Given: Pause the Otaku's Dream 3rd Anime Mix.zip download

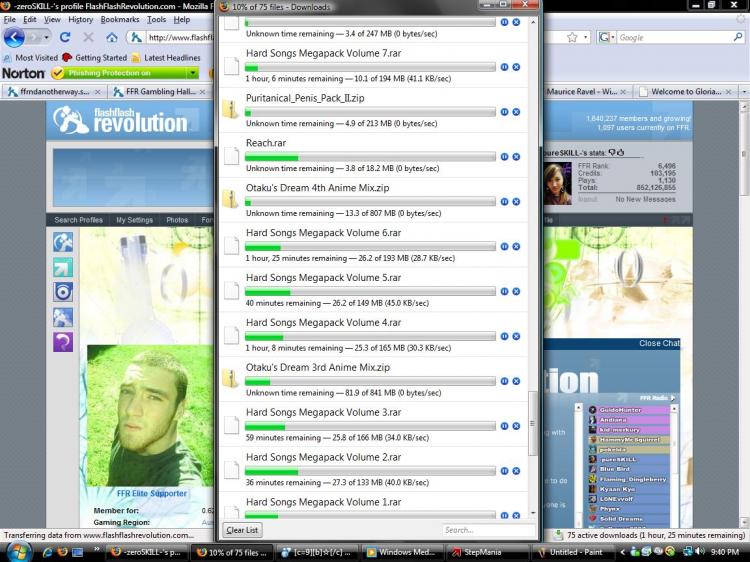Looking at the screenshot, I should [x=504, y=381].
